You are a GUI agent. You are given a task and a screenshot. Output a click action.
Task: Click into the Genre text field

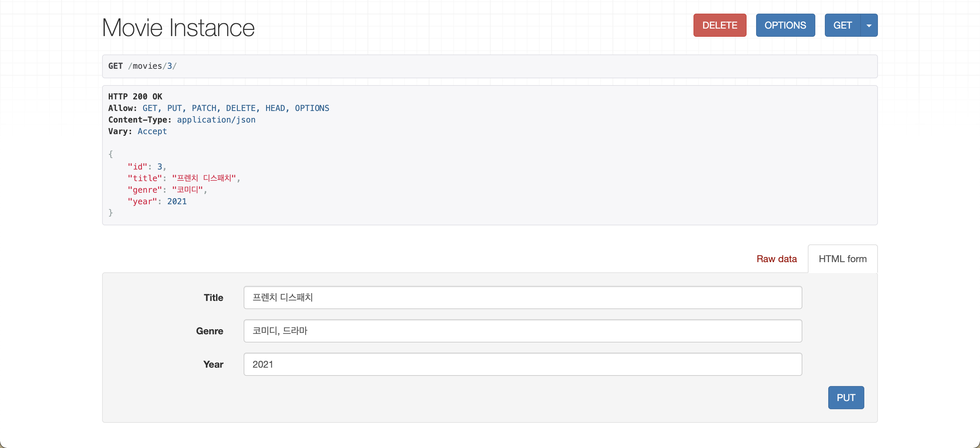tap(522, 331)
